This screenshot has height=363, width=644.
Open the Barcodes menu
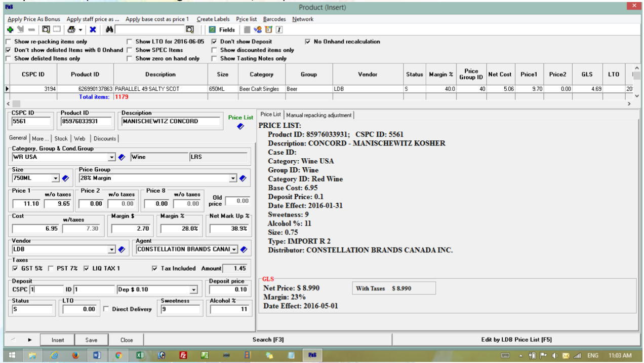[274, 19]
